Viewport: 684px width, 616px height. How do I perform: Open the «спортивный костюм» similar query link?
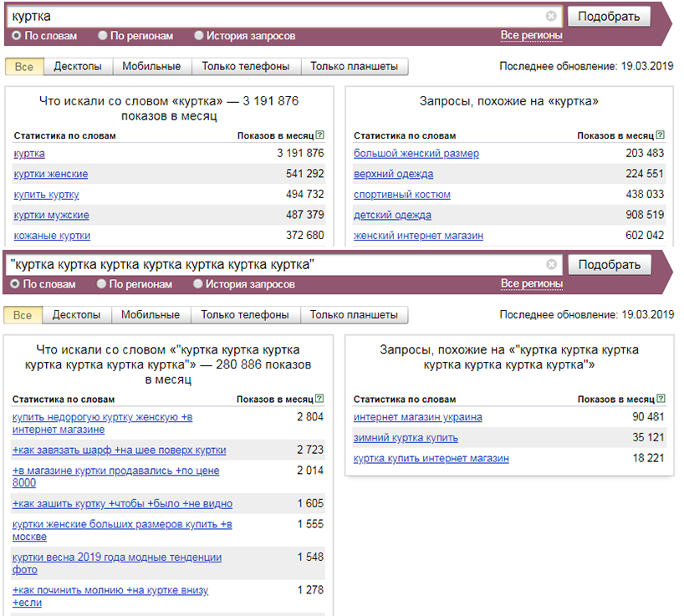click(401, 195)
